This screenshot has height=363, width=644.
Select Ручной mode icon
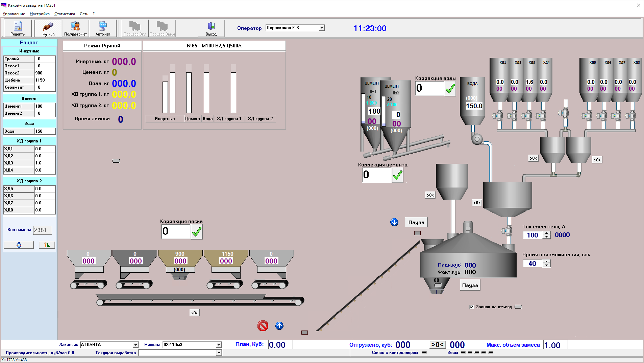pos(48,28)
